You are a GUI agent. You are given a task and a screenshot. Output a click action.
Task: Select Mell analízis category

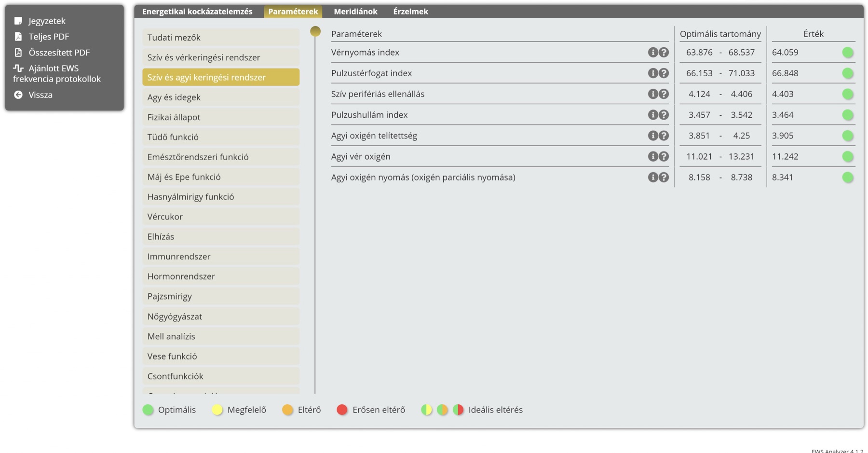coord(221,336)
